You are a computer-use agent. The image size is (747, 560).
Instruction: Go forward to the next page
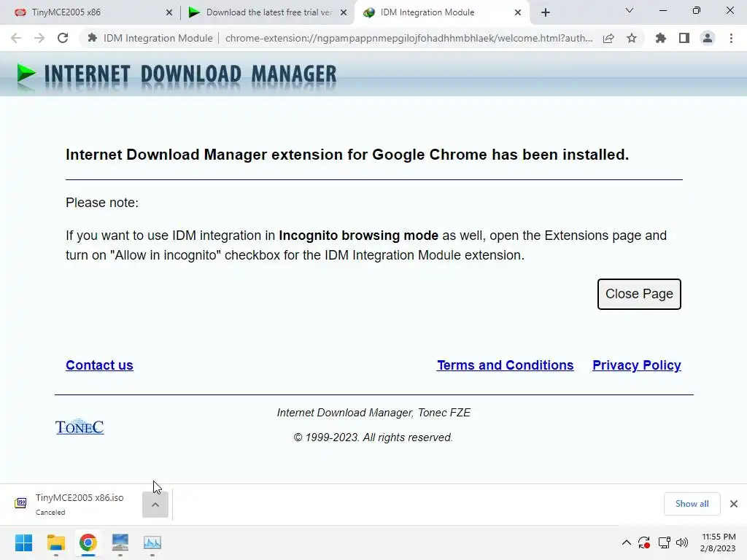click(39, 38)
